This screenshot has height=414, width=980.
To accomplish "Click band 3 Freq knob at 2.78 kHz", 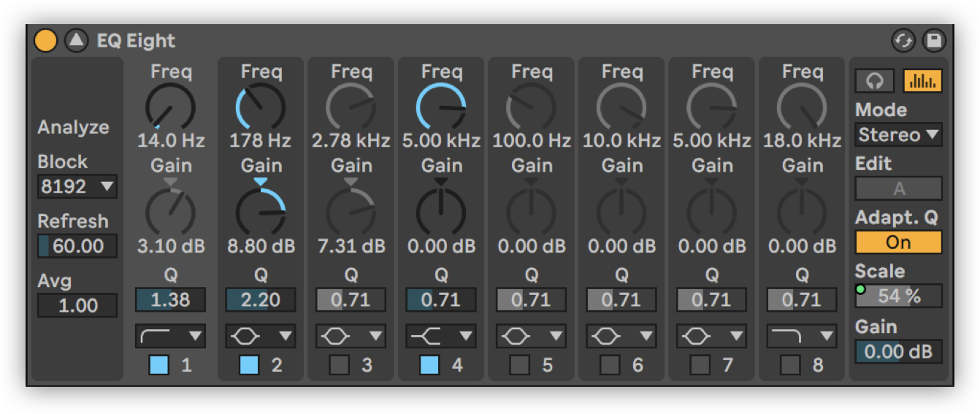I will pos(351,107).
